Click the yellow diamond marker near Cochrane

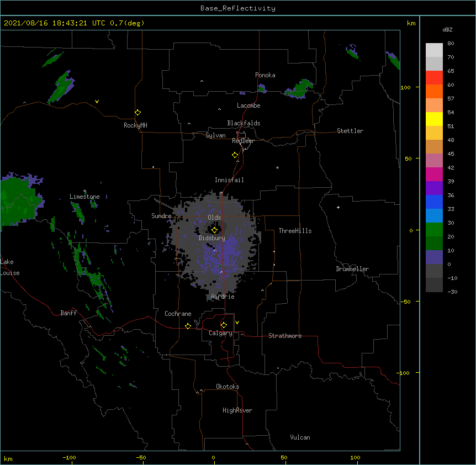188,326
